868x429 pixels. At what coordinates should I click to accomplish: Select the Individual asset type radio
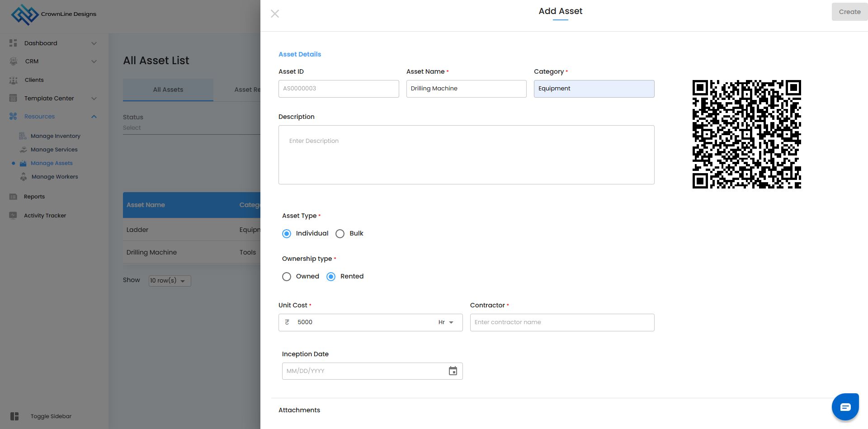point(287,234)
